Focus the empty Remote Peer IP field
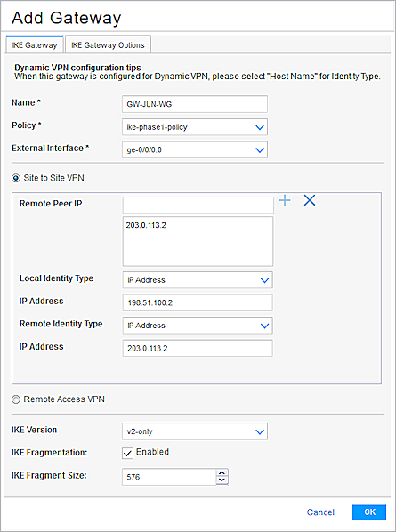 click(198, 205)
